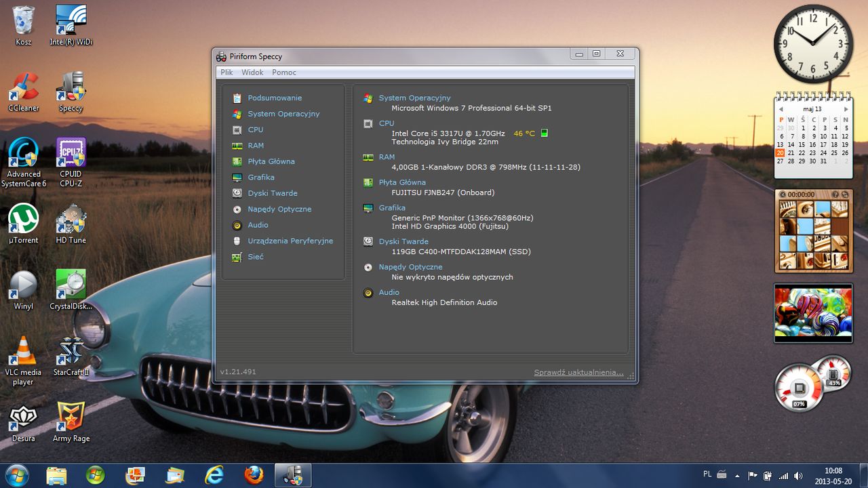Open Intel(R) WiDi desktop icon
868x488 pixels.
71,26
